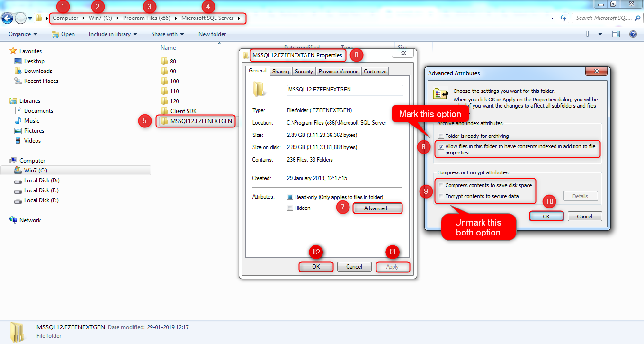Switch to the General tab
This screenshot has height=344, width=644.
pyautogui.click(x=258, y=71)
